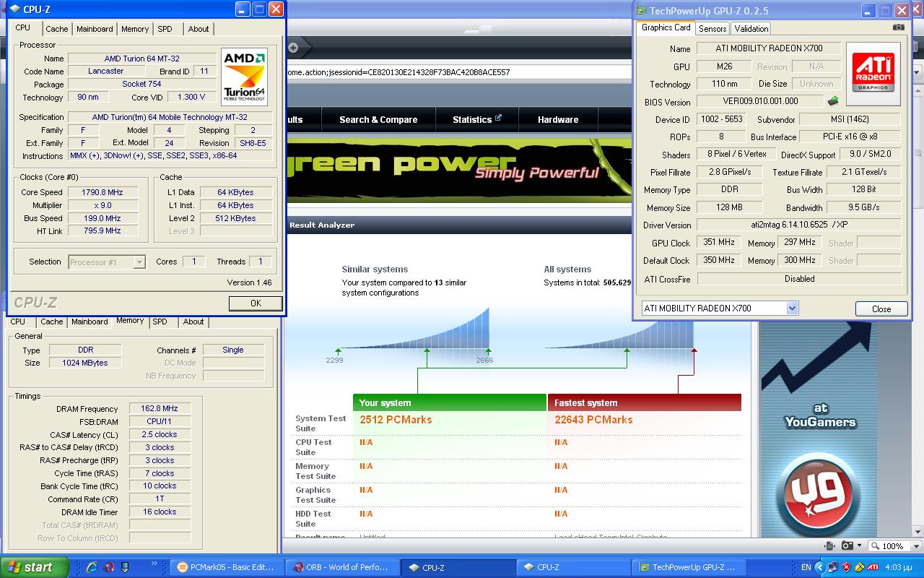
Task: Open the Windows start menu
Action: click(x=34, y=567)
